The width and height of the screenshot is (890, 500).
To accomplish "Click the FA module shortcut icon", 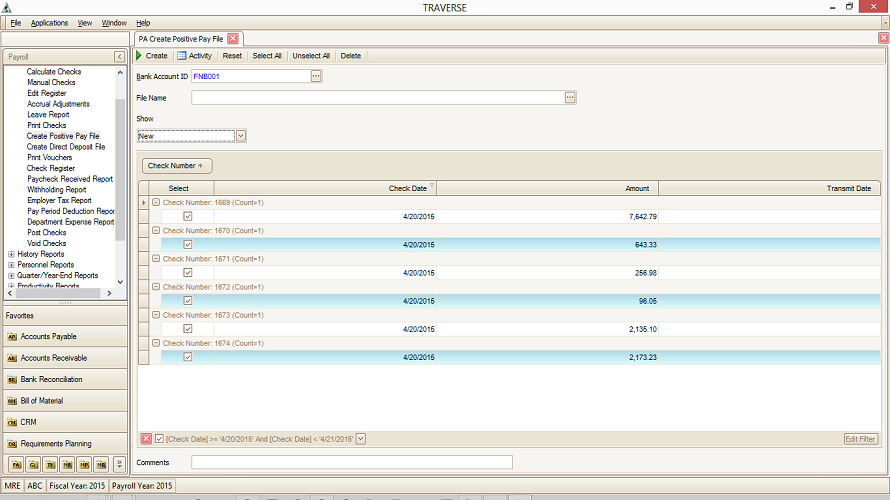I will 16,464.
